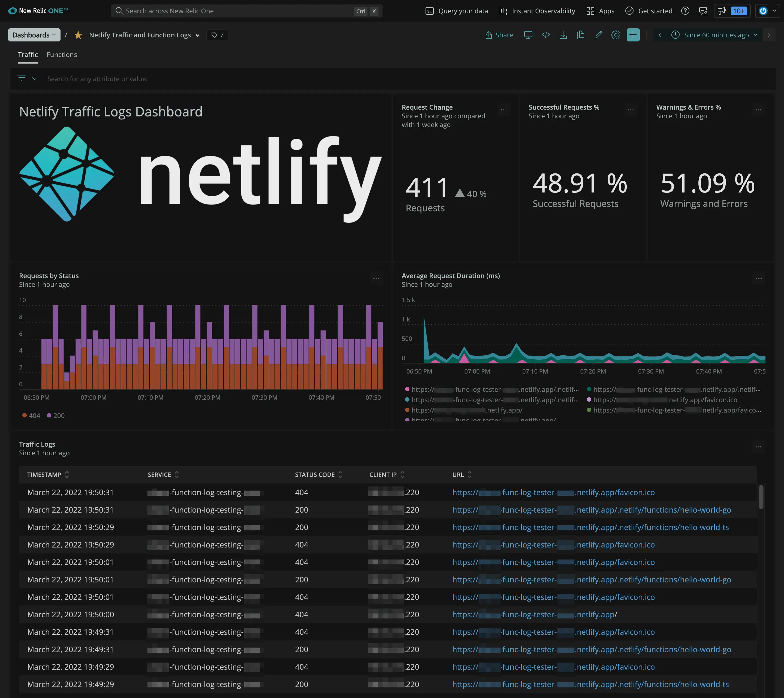Edit the dashboard with pencil icon
The width and height of the screenshot is (784, 698).
click(598, 35)
